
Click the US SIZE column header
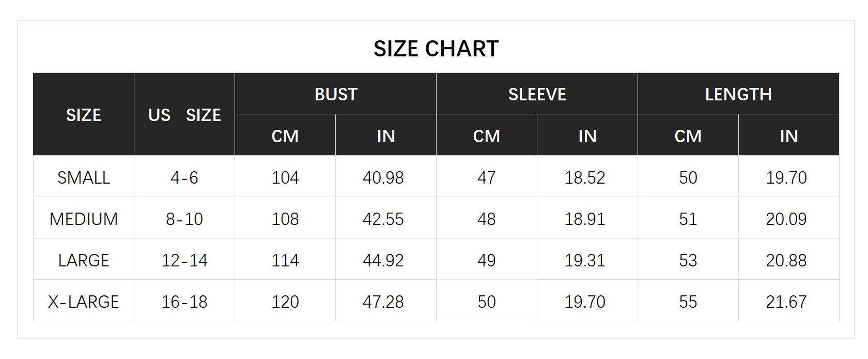click(184, 115)
